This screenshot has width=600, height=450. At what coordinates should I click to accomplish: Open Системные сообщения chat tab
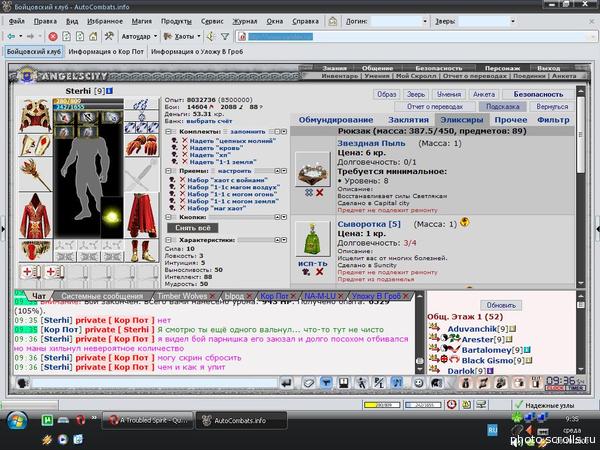(x=102, y=296)
